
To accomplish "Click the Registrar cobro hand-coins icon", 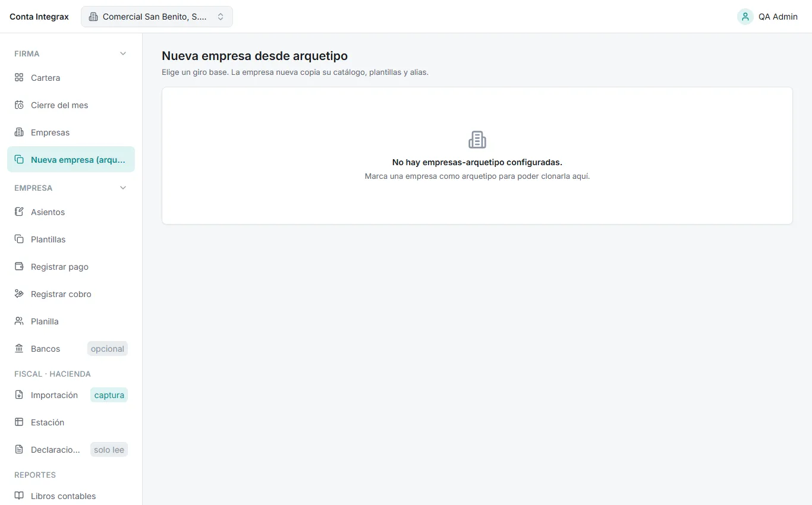I will click(19, 294).
